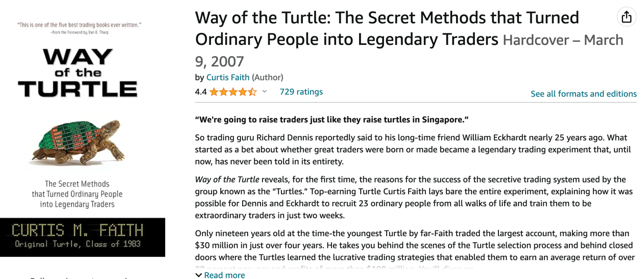Click the (Author) label after Curtis Faith

(x=267, y=77)
